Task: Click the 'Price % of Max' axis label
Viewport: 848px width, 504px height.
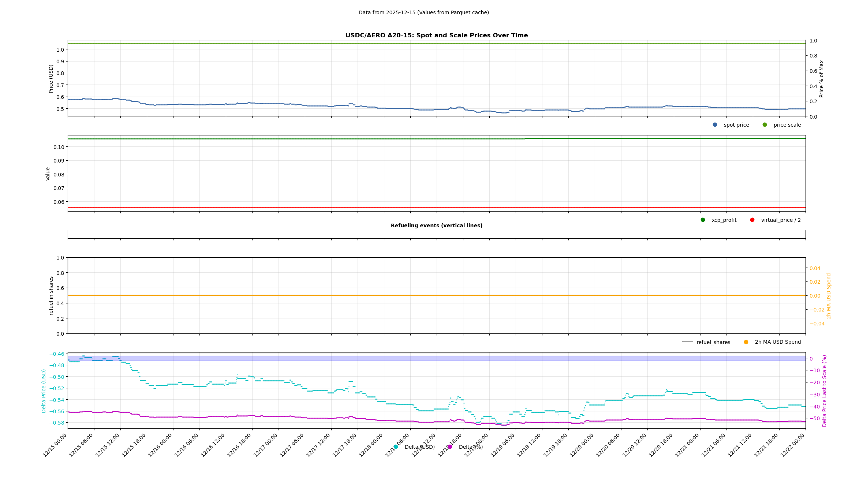Action: (821, 79)
